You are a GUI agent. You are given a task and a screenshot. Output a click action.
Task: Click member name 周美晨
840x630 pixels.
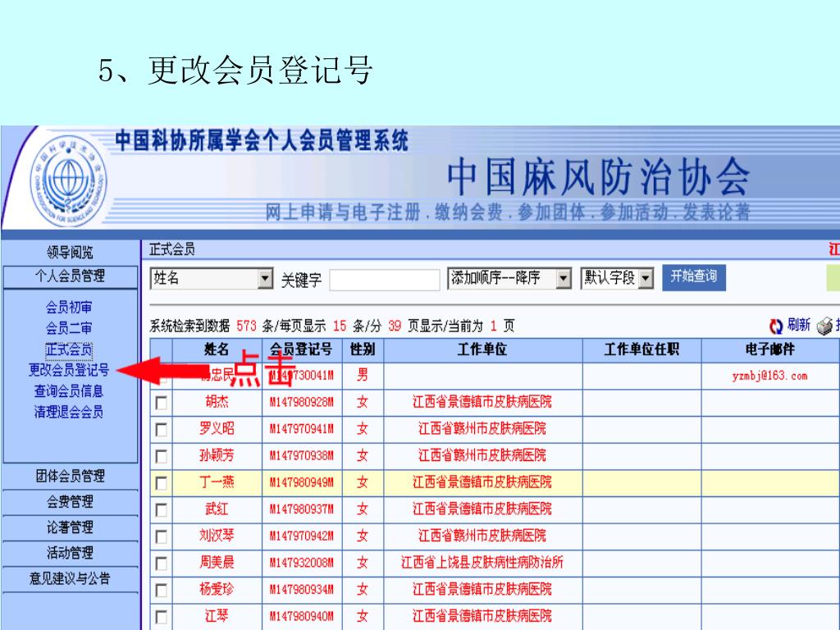click(x=217, y=563)
